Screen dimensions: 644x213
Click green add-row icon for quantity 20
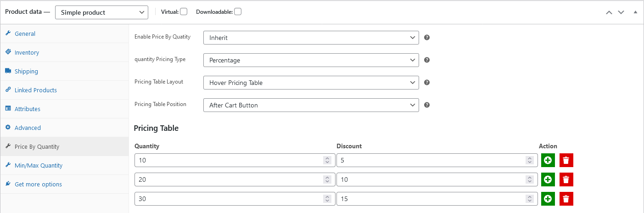(x=548, y=179)
